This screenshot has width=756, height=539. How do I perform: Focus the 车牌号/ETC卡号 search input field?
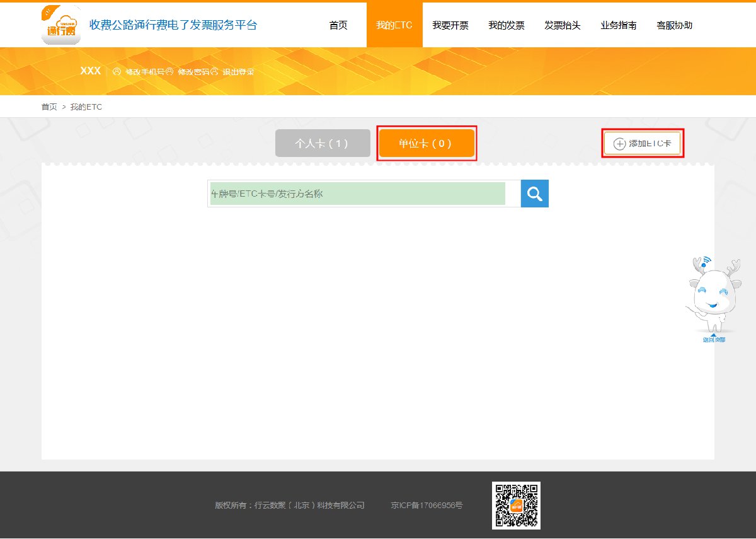click(358, 194)
